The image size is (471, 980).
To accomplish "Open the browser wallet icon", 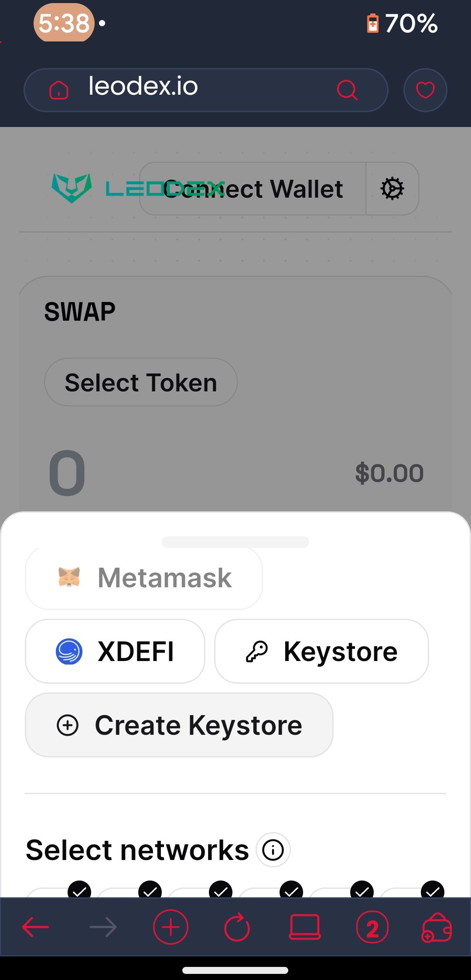I will tap(437, 927).
